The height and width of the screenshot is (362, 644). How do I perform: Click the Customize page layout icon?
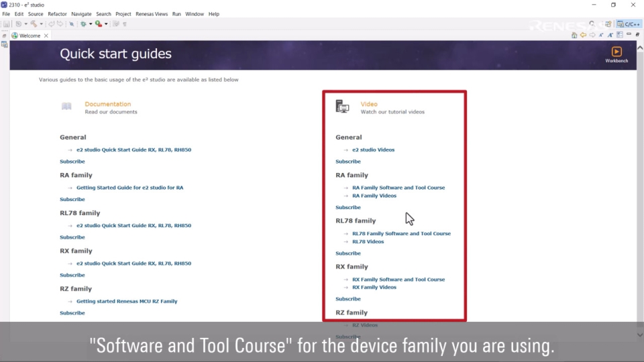[620, 35]
